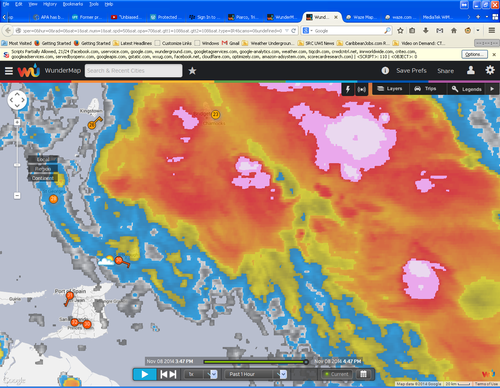Open the user account icon
Image resolution: width=500 pixels, height=388 pixels.
(x=471, y=70)
